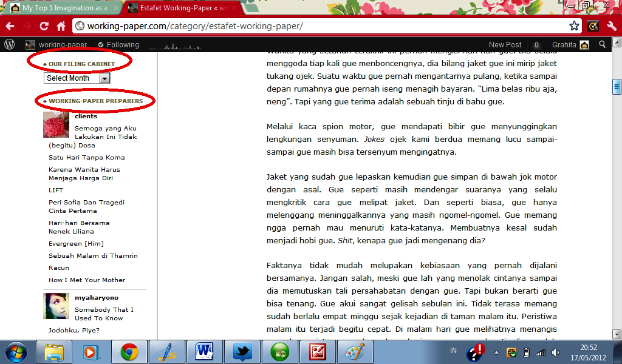Go to the browser home page icon
This screenshot has width=622, height=364.
[61, 26]
